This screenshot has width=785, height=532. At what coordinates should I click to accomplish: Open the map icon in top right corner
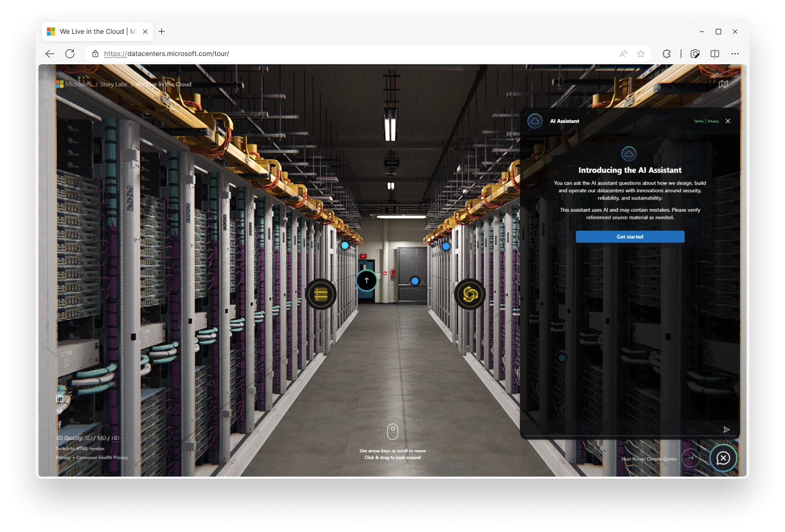tap(723, 84)
